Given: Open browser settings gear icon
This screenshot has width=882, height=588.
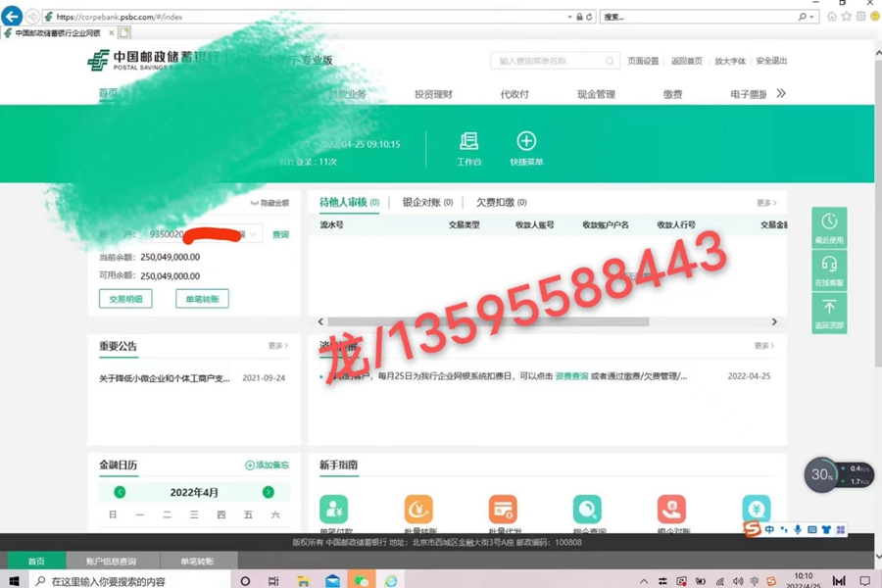Looking at the screenshot, I should [x=860, y=17].
